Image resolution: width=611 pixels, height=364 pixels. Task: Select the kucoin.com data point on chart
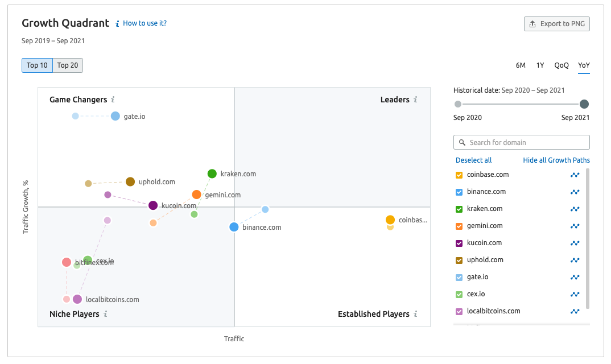[153, 205]
